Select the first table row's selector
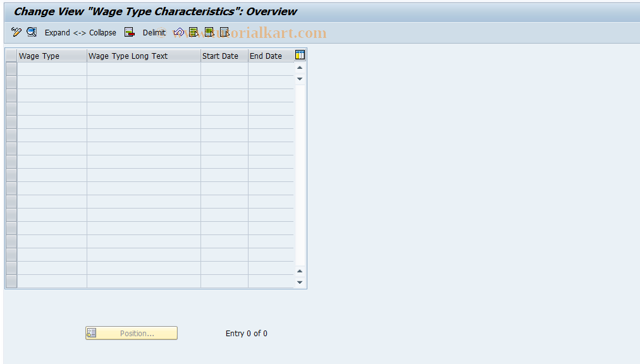Viewport: 640px width, 364px height. point(11,69)
